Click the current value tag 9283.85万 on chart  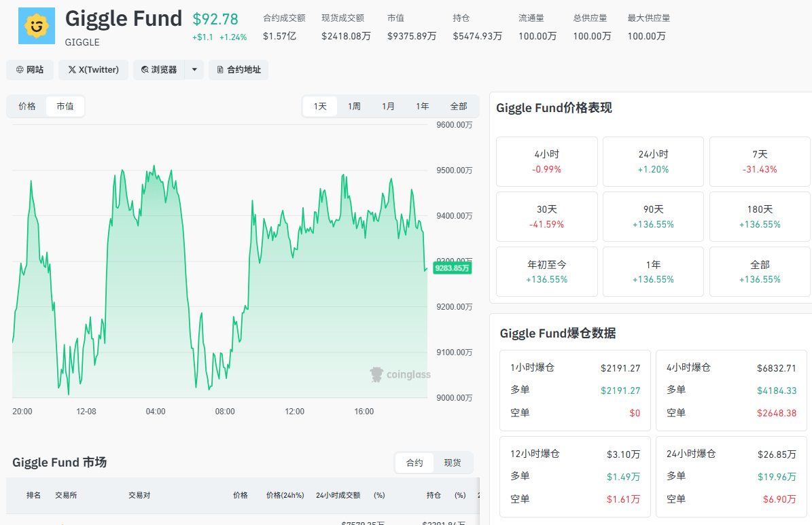tap(452, 268)
